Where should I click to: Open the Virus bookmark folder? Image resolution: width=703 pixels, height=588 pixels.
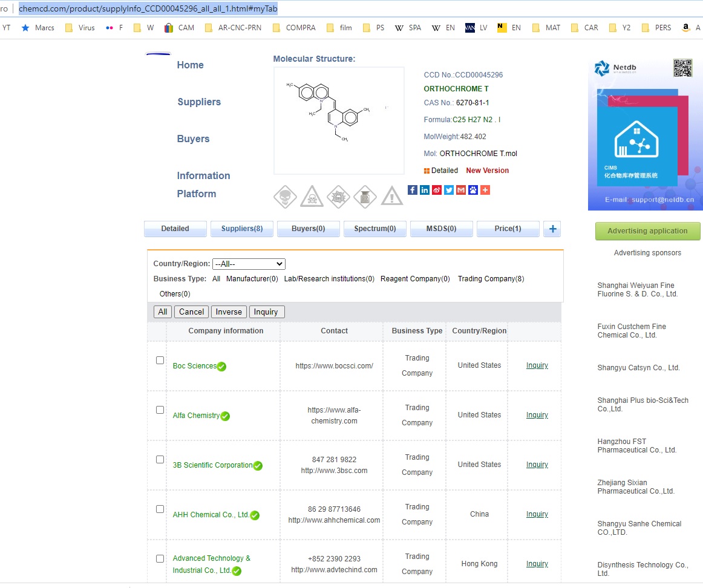tap(80, 28)
